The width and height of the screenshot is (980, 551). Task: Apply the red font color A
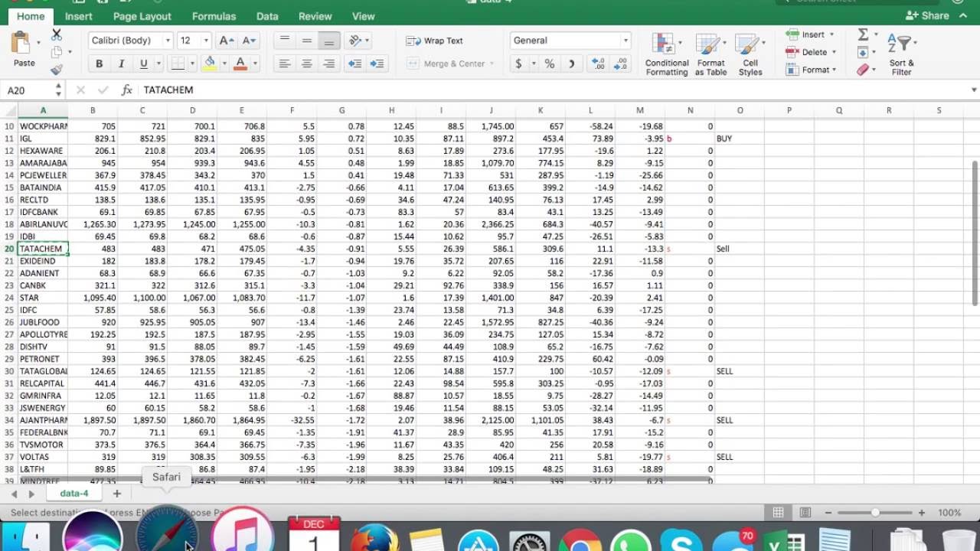(x=240, y=64)
